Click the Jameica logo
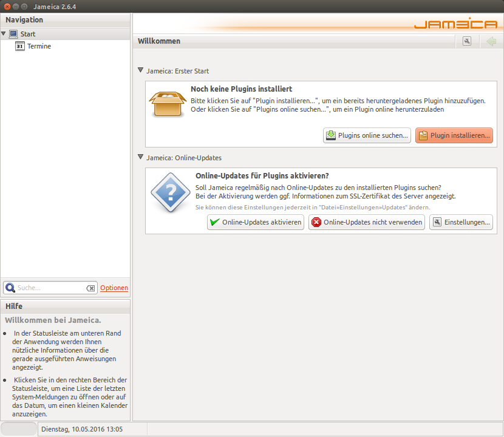The width and height of the screenshot is (504, 437). click(456, 24)
